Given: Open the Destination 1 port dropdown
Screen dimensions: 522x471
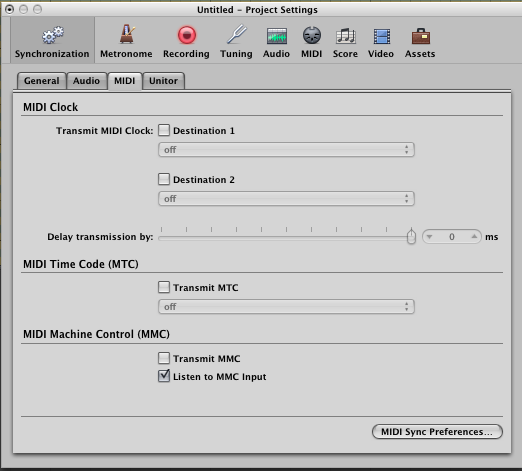Looking at the screenshot, I should (286, 150).
